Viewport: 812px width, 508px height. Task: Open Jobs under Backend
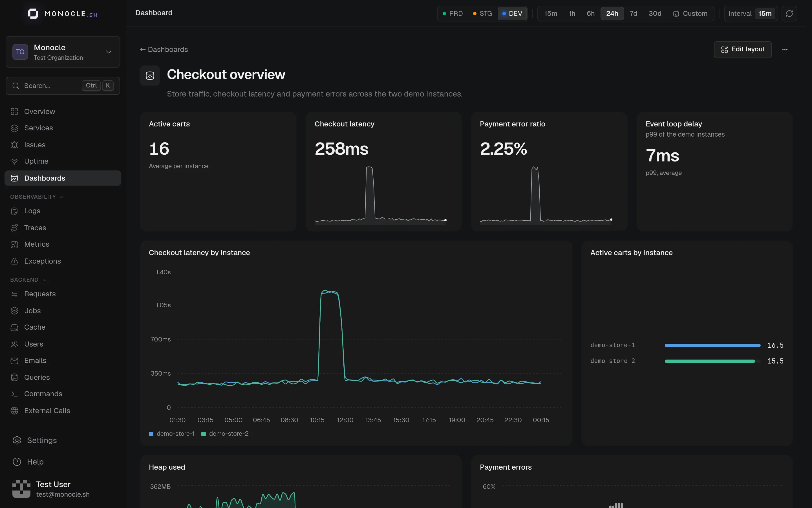point(63,311)
